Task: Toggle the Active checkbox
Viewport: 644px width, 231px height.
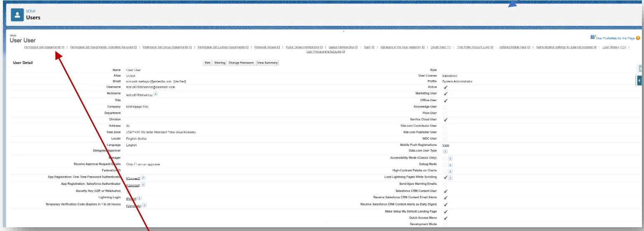Action: (445, 88)
